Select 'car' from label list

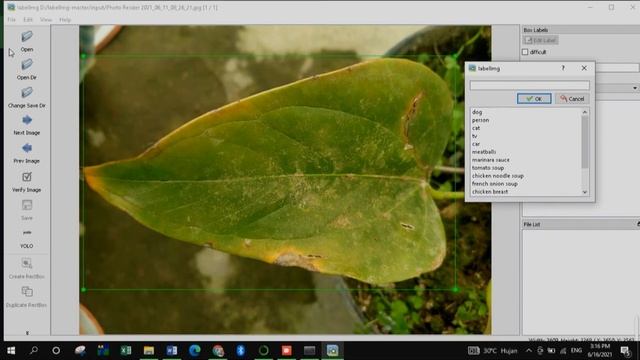pos(476,144)
